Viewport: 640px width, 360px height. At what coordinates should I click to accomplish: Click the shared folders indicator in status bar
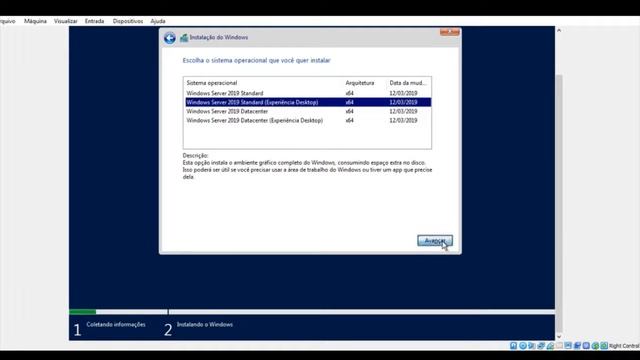(560, 346)
